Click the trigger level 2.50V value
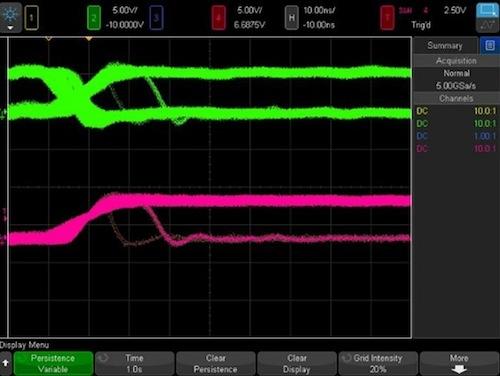 [x=455, y=10]
